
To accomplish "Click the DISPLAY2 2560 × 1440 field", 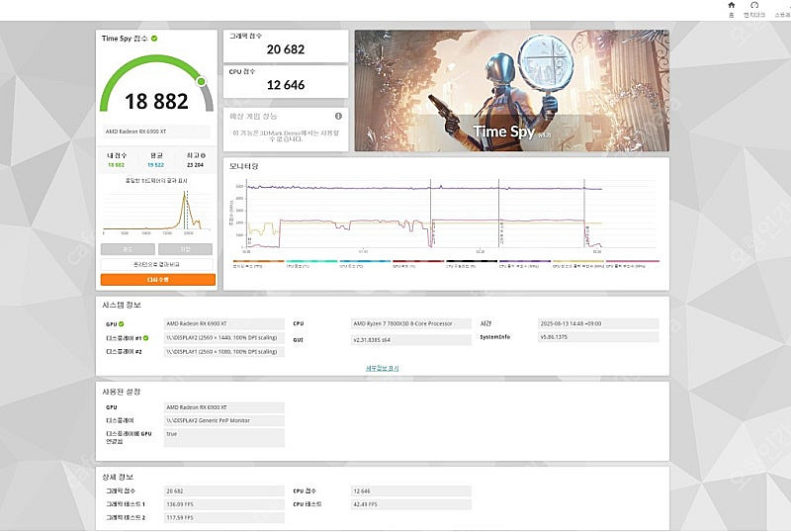I will (224, 337).
